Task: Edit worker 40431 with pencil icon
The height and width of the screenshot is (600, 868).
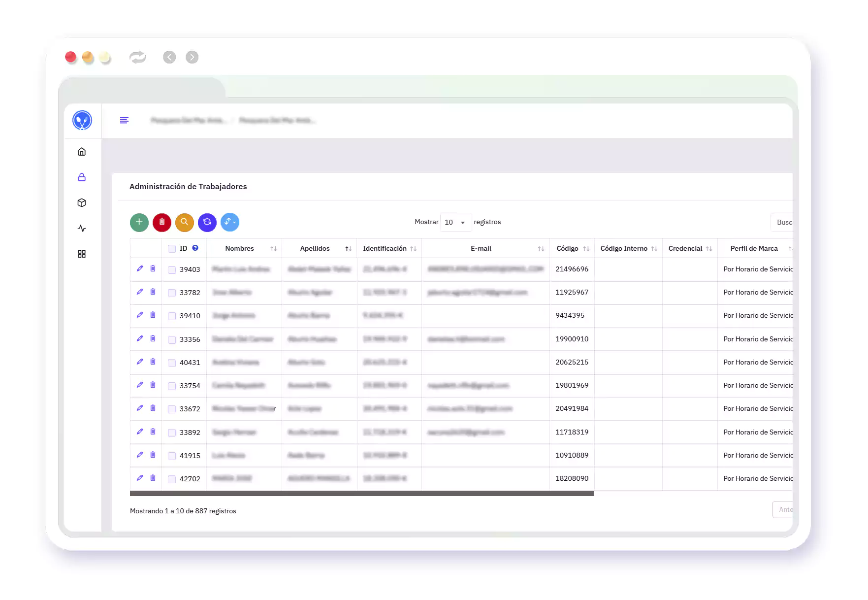Action: (140, 362)
